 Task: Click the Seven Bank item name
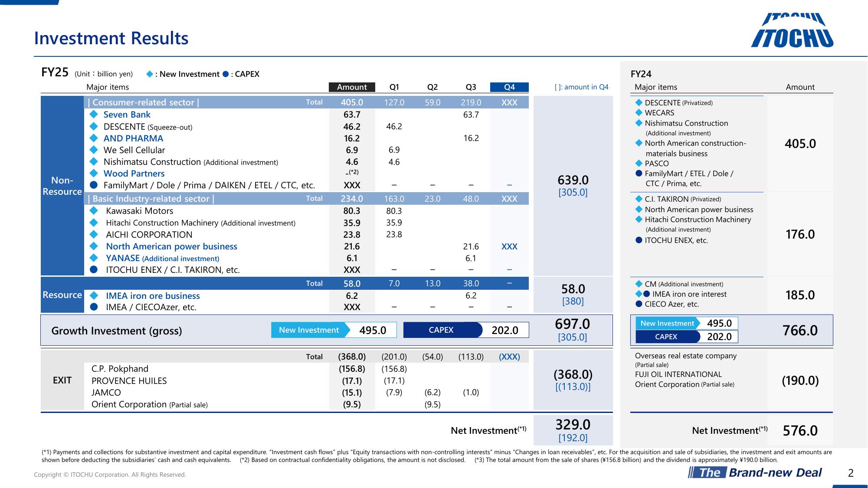[x=127, y=115]
